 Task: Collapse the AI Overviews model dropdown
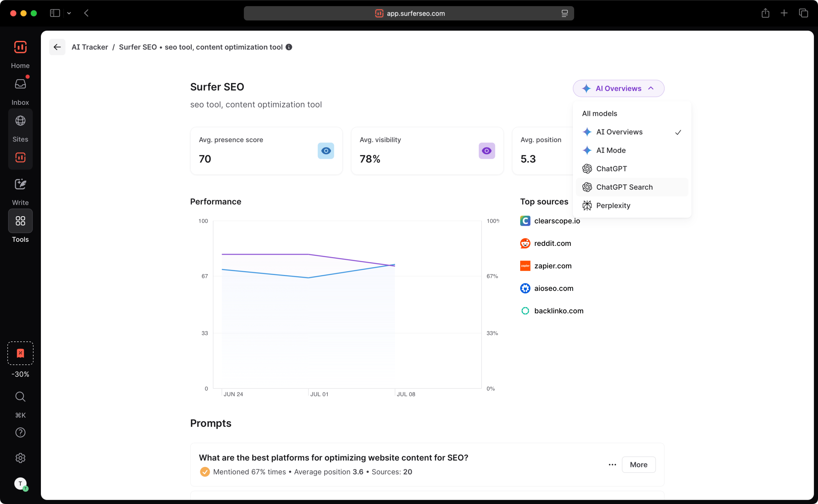click(618, 88)
